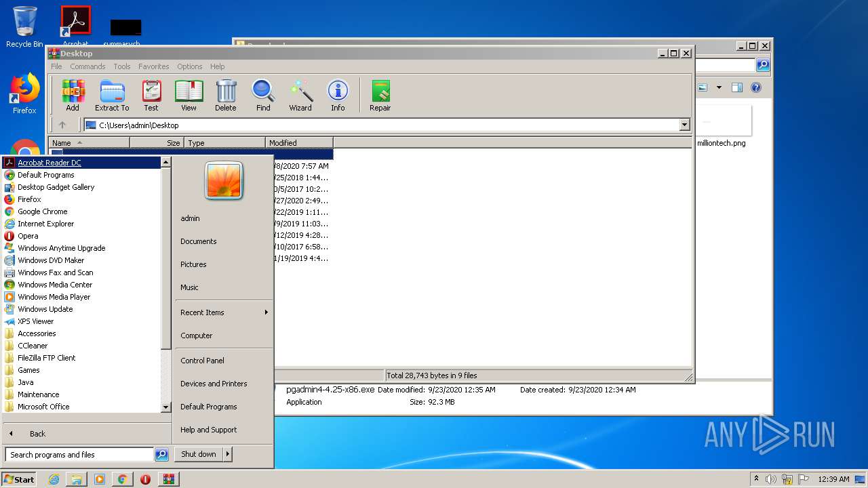Click the Add archive toolbar icon
Screen dimensions: 868x488
point(73,96)
